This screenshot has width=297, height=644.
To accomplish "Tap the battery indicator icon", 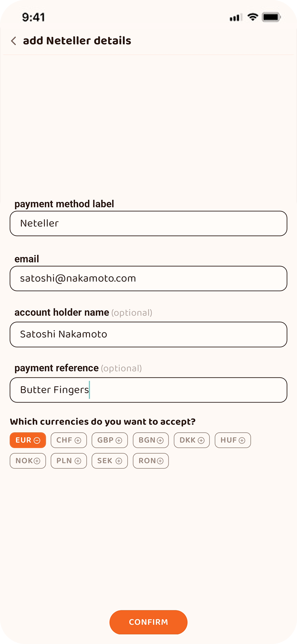I will tap(272, 17).
